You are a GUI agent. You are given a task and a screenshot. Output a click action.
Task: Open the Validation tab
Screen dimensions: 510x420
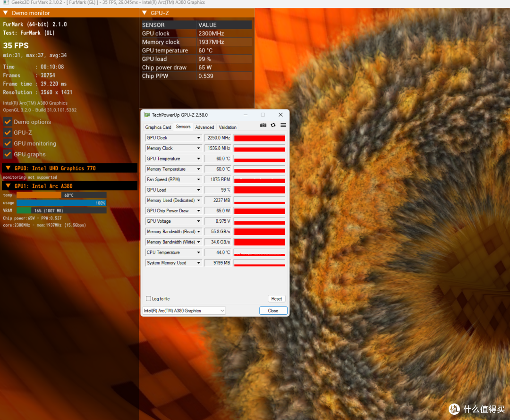point(227,127)
